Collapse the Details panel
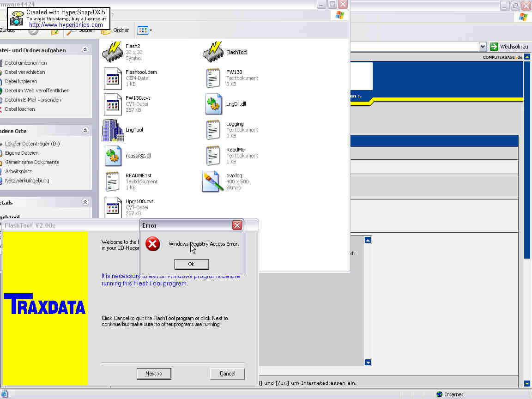 point(85,202)
